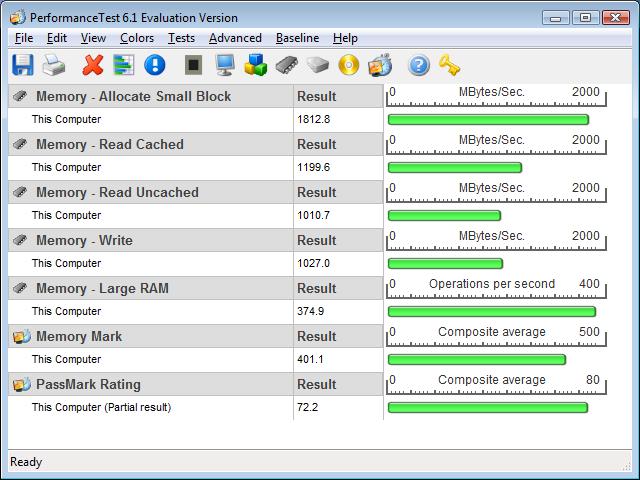Screen dimensions: 640x480
Task: Open the Colors menu
Action: coord(137,38)
